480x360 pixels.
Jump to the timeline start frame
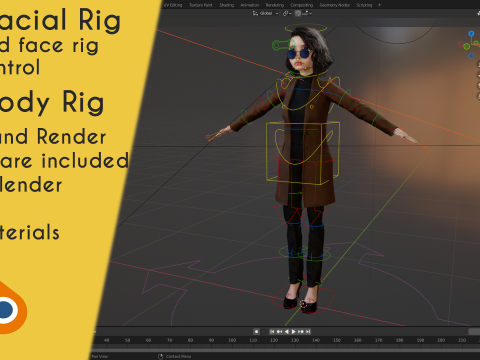coord(272,331)
